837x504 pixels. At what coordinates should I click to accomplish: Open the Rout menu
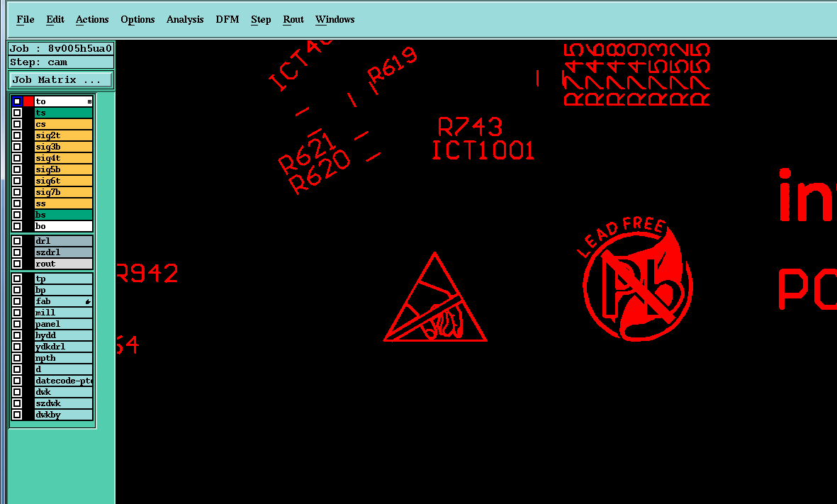coord(293,20)
